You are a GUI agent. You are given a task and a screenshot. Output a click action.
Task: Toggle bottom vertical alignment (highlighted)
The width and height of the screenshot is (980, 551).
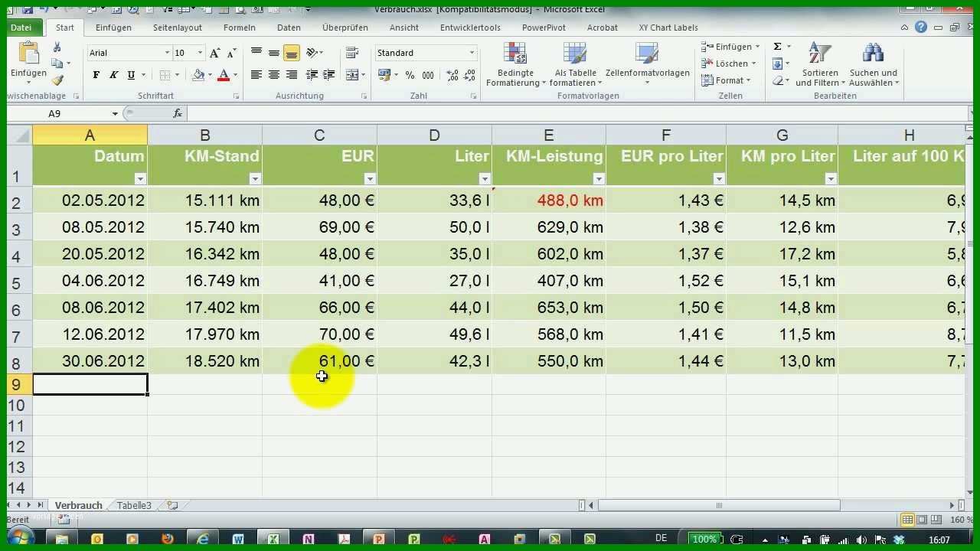pos(291,53)
